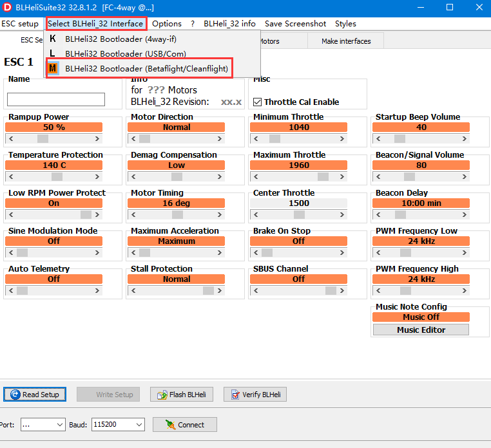491x448 pixels.
Task: Switch to Make interfaces tab
Action: coord(346,41)
